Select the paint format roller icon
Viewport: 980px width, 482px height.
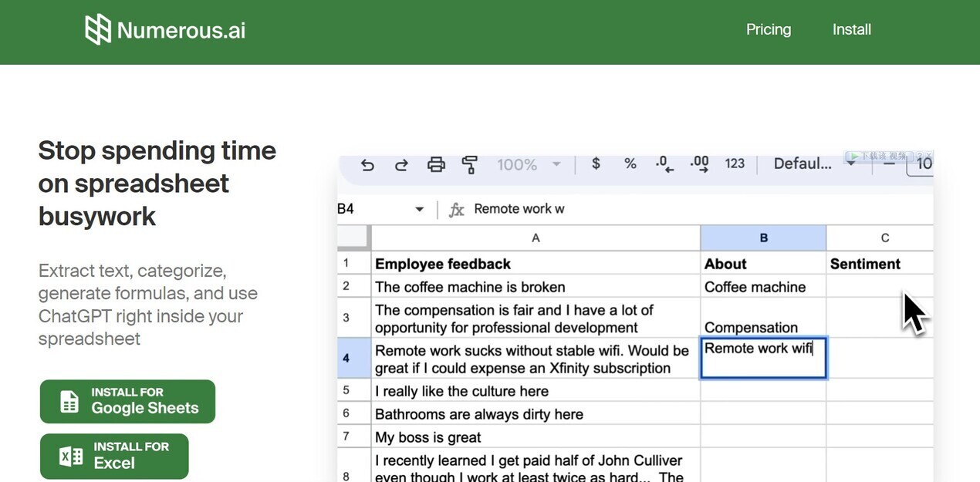[x=469, y=164]
